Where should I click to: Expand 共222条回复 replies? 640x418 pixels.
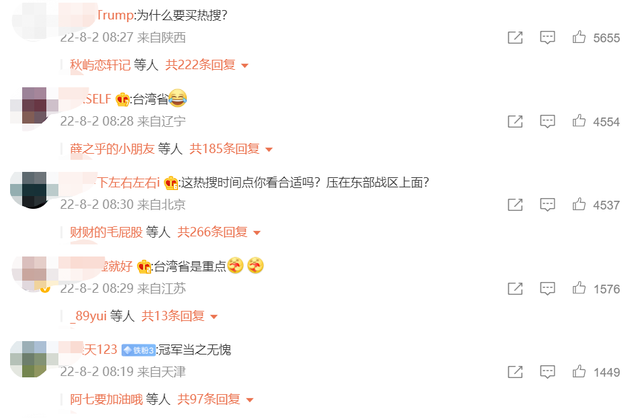pos(207,65)
